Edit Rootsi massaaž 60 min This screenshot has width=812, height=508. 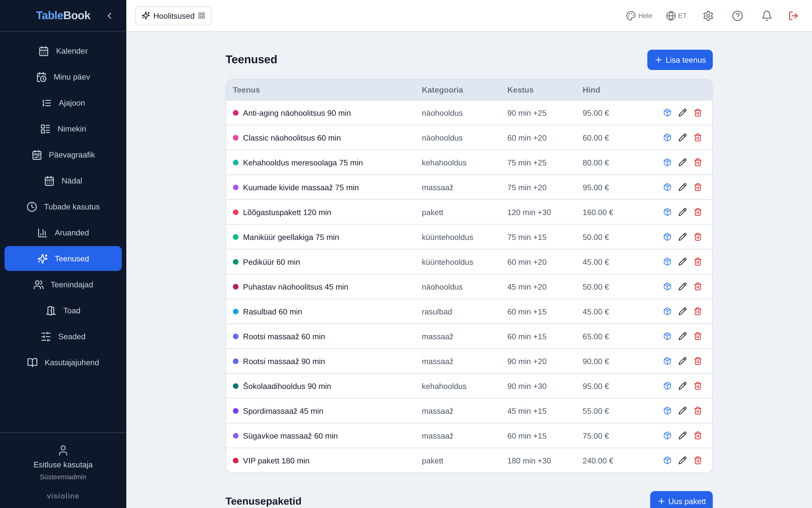683,337
